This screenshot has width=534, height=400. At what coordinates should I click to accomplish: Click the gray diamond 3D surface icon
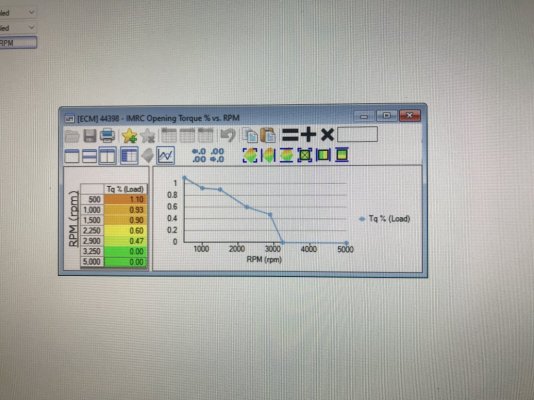click(147, 156)
